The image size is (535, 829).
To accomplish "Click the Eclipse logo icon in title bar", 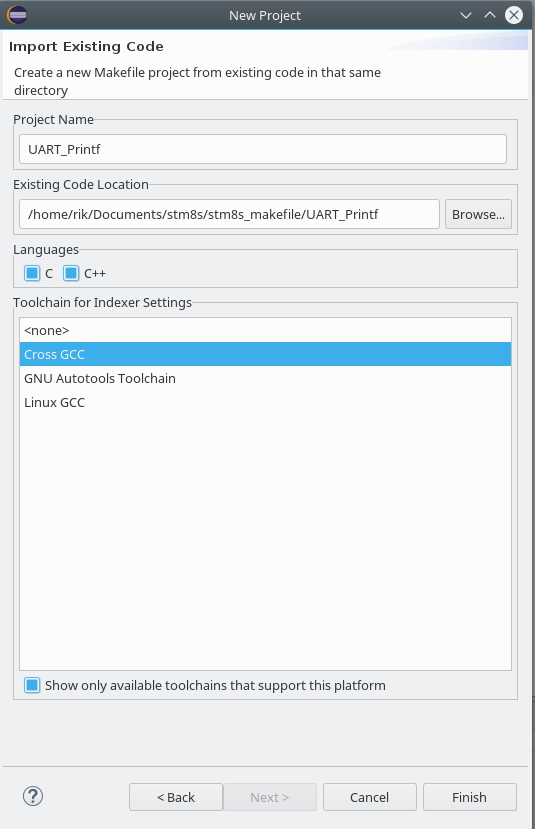I will click(x=17, y=15).
